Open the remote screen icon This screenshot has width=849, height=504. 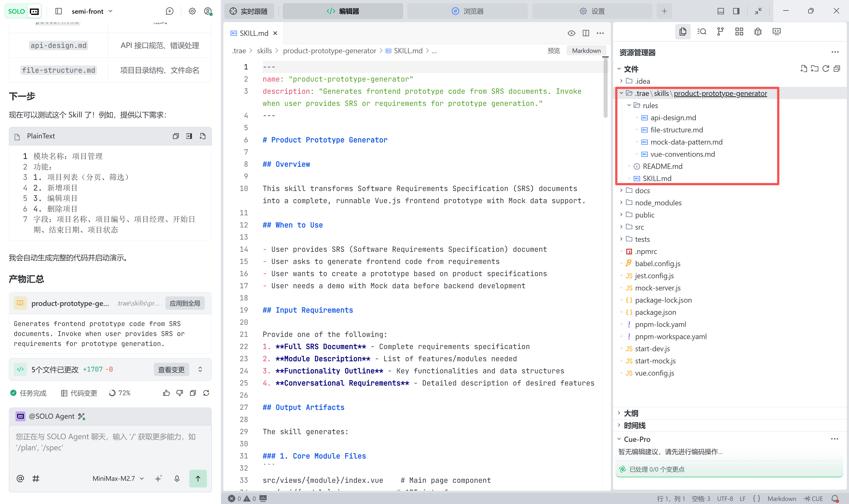tap(776, 32)
